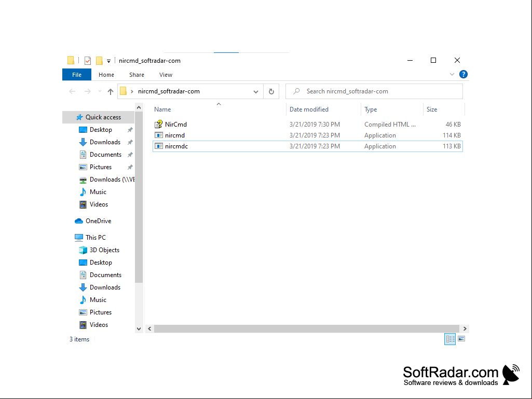
Task: Sort files by the Size column
Action: click(432, 109)
